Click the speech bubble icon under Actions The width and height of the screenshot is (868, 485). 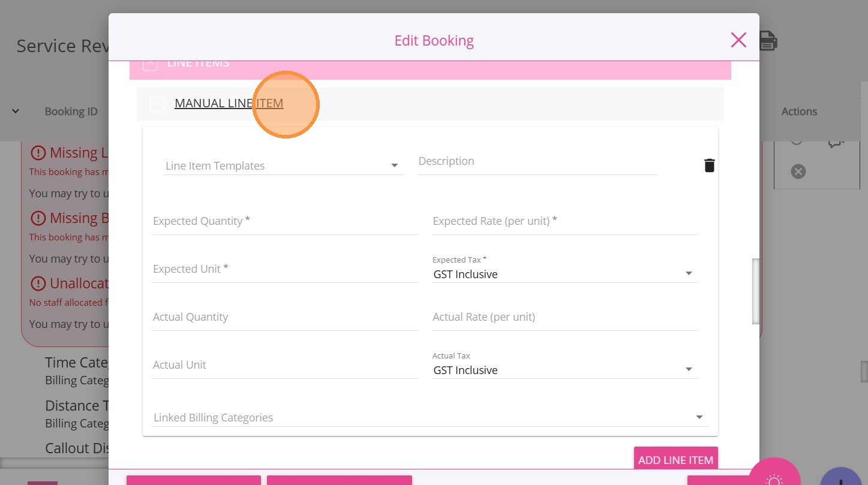tap(836, 142)
